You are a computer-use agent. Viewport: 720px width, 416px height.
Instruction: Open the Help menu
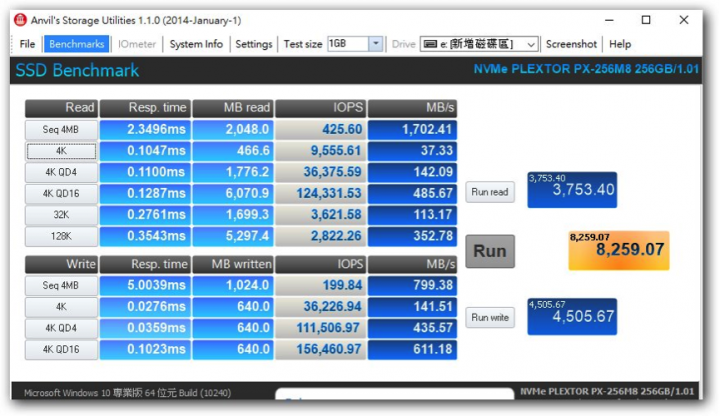pos(620,44)
